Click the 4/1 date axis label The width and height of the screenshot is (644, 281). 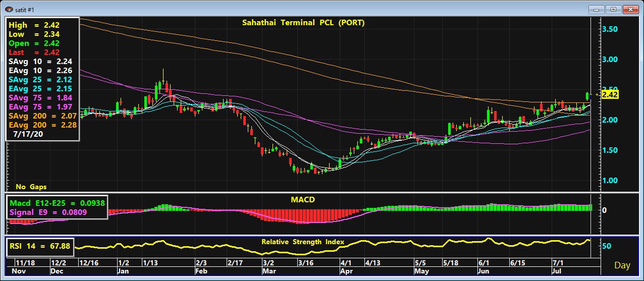pos(346,263)
